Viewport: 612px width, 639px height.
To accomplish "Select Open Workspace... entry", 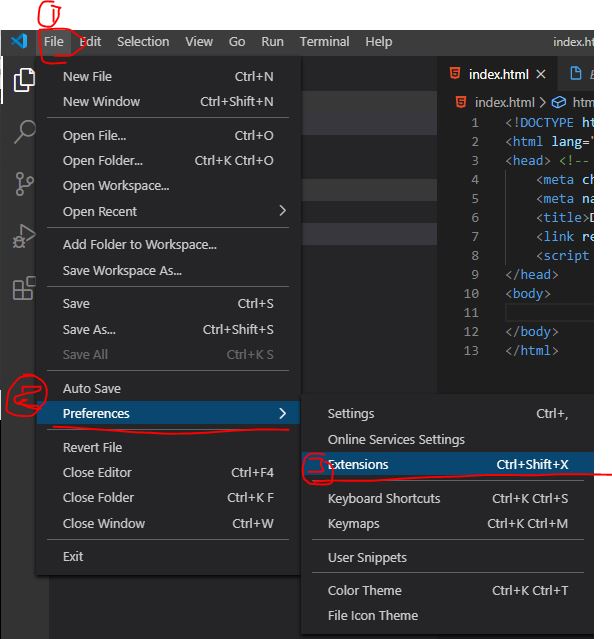I will pos(168,186).
